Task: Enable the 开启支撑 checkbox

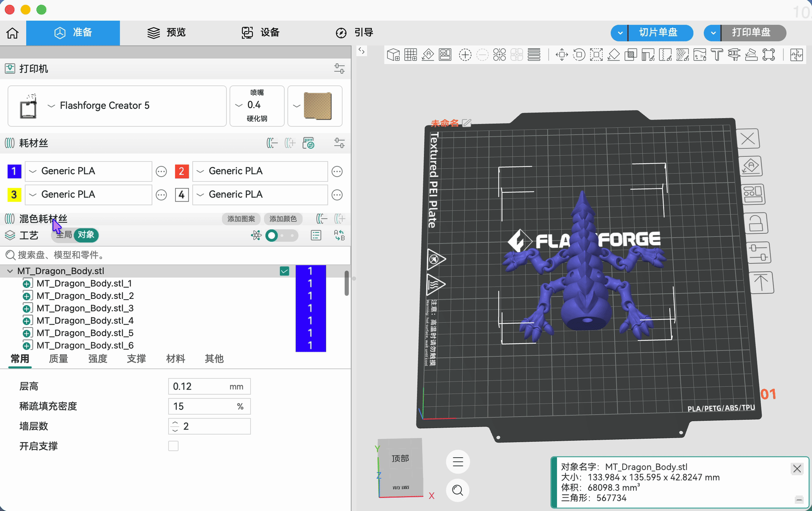Action: point(173,446)
